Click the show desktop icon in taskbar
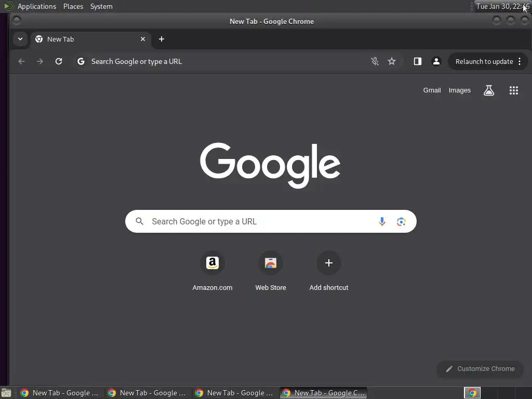Screen dimensions: 532x399 tap(6, 393)
